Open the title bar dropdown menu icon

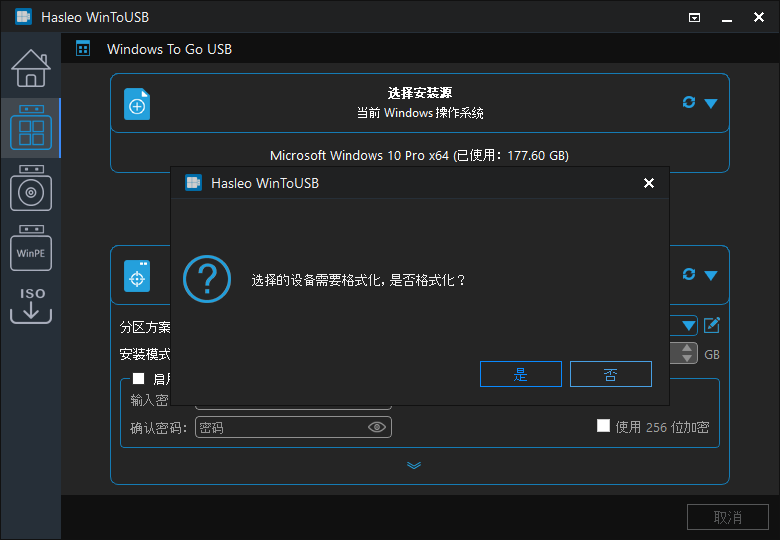coord(694,18)
